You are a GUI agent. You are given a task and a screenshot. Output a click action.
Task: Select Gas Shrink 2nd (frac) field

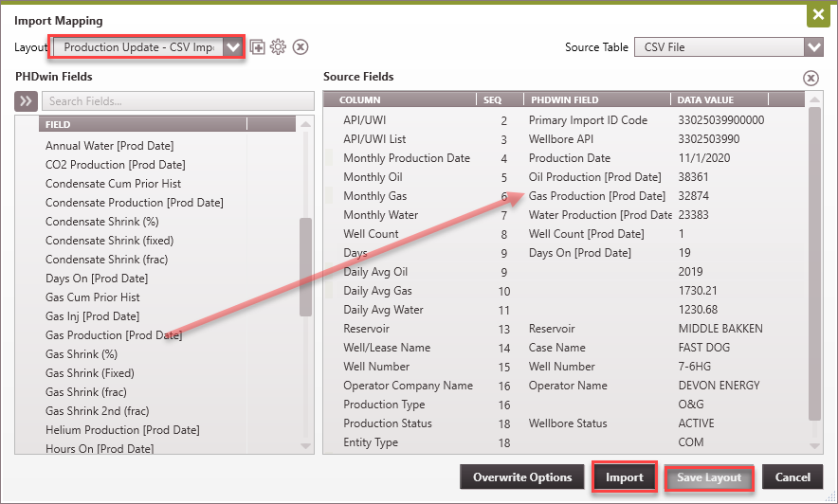coord(98,411)
